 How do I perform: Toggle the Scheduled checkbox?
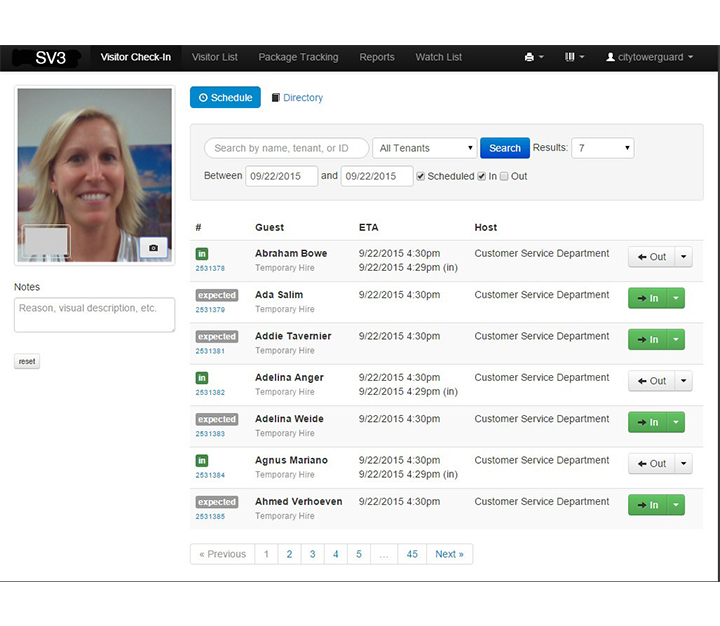421,176
